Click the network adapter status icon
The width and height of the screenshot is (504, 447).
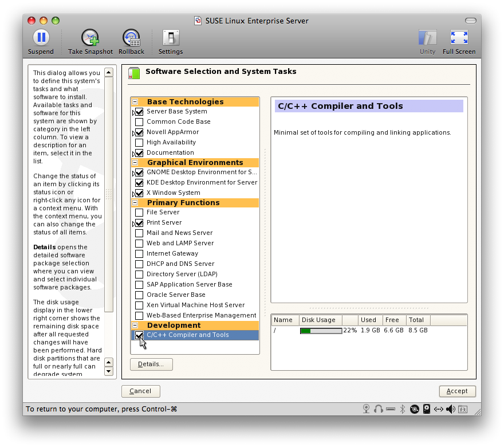point(439,409)
